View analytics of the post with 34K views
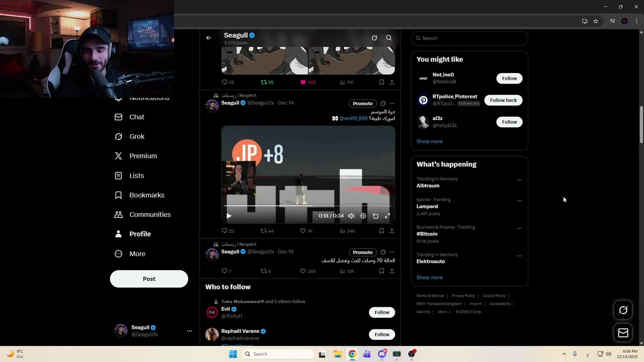Viewport: 644px width, 362px height. coord(348,231)
